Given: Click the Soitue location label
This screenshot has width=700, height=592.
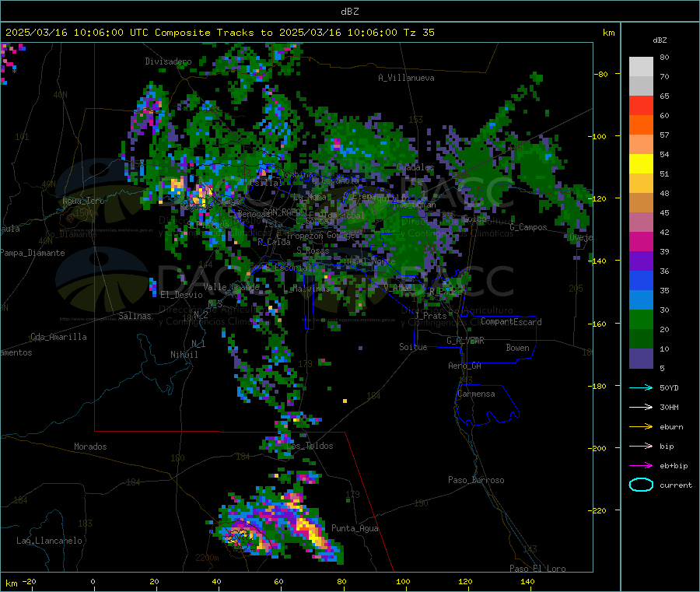Looking at the screenshot, I should point(413,347).
